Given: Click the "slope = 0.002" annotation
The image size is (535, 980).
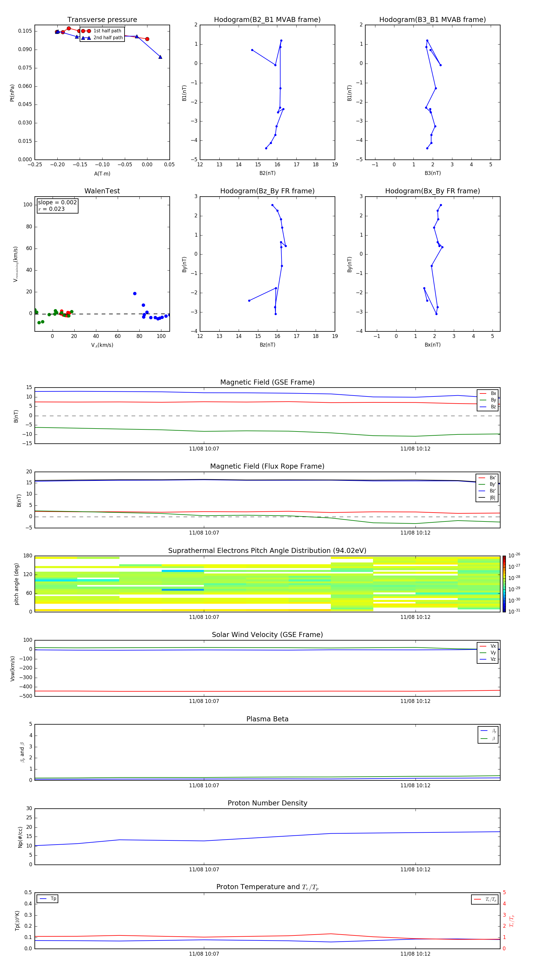Looking at the screenshot, I should pos(57,203).
